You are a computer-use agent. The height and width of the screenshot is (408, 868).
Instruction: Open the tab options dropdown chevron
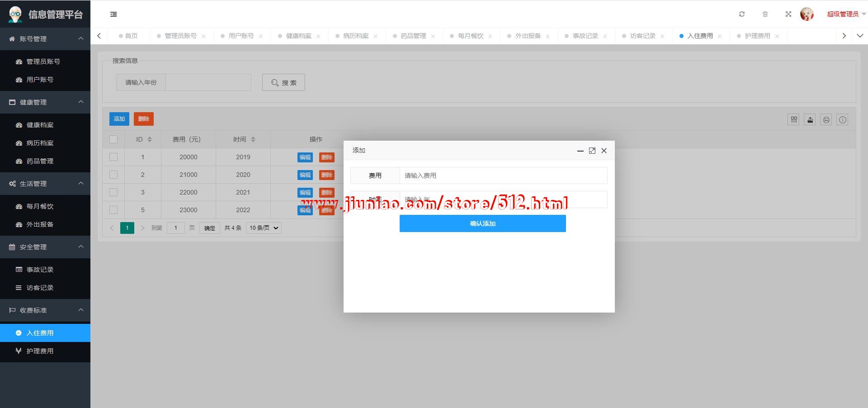(x=860, y=36)
